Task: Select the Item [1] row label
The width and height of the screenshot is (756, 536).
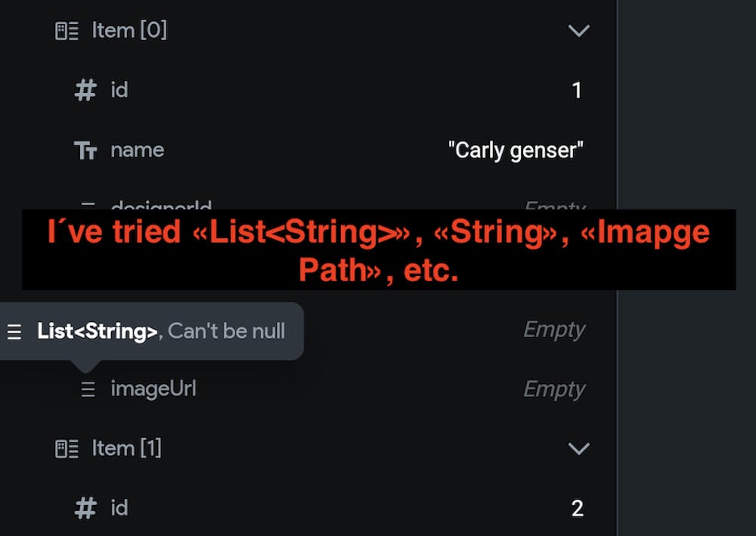Action: (x=127, y=448)
